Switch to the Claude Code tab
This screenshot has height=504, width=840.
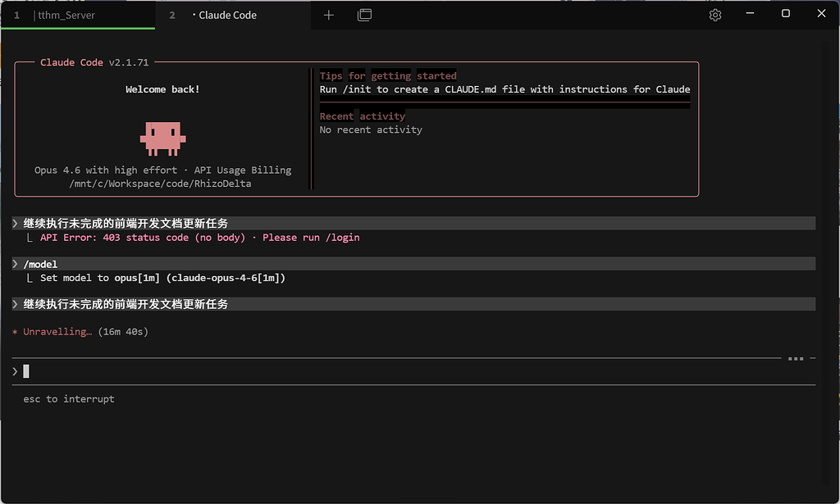[232, 15]
